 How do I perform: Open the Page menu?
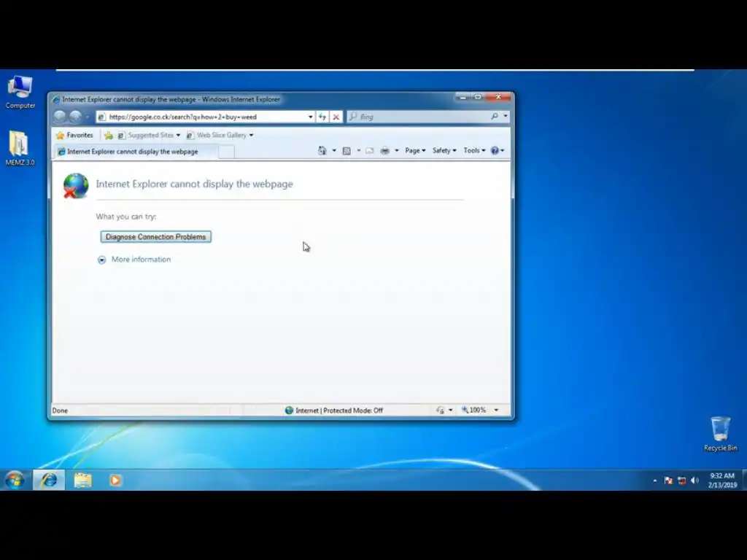pyautogui.click(x=415, y=150)
